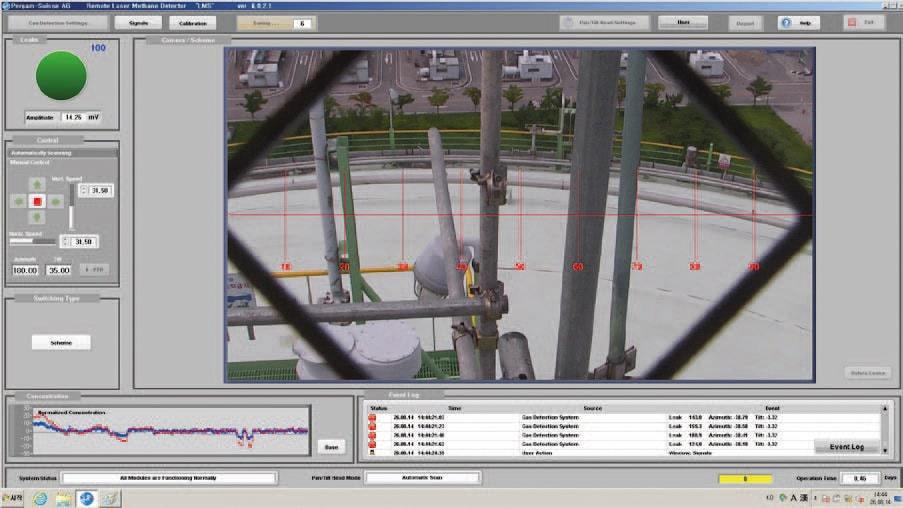
Task: Select Automatically Scanning mode
Action: tap(41, 153)
